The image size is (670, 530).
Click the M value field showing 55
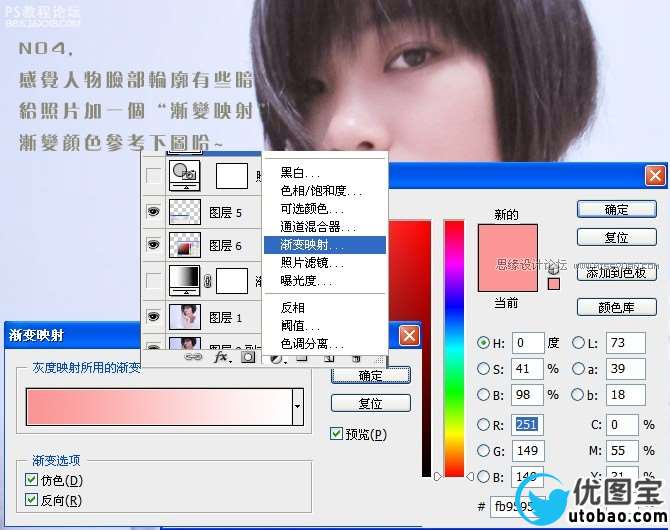622,450
